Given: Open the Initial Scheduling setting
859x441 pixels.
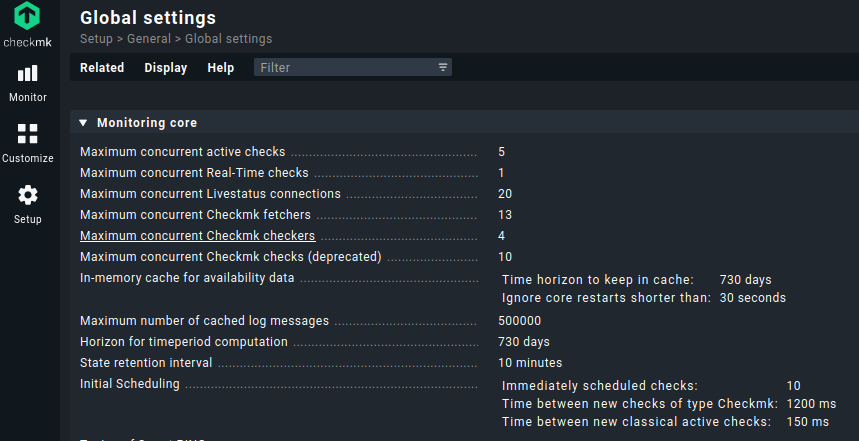Looking at the screenshot, I should click(130, 384).
